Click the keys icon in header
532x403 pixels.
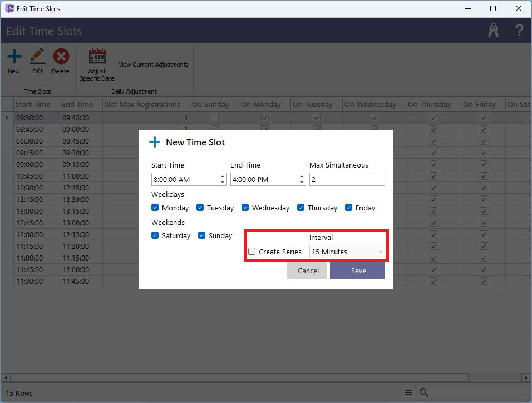(493, 31)
